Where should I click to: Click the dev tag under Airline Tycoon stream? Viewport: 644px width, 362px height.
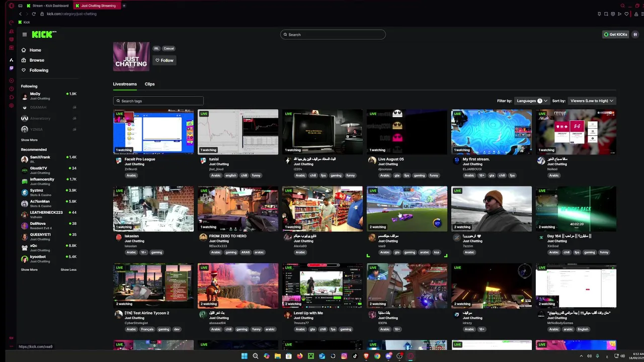(177, 329)
